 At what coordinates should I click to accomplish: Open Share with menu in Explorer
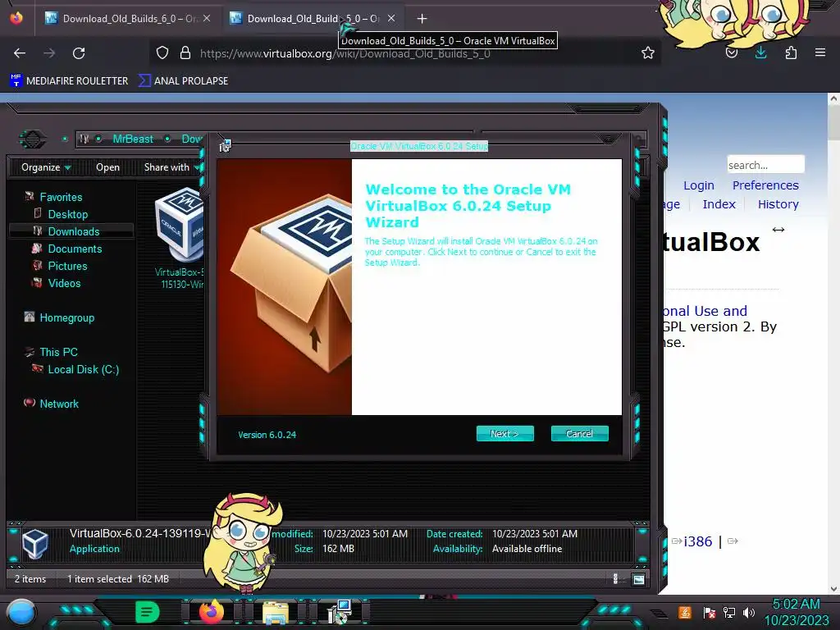(171, 167)
